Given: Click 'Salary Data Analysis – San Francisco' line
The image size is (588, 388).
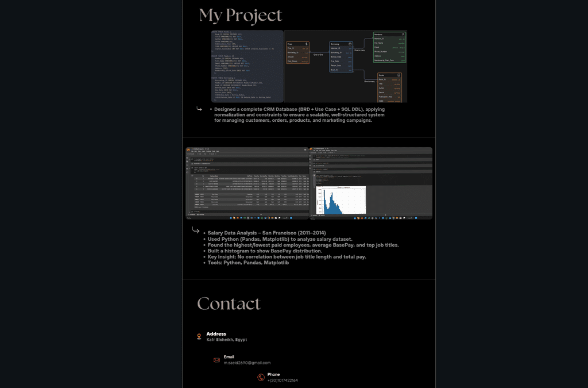Looking at the screenshot, I should click(x=266, y=233).
